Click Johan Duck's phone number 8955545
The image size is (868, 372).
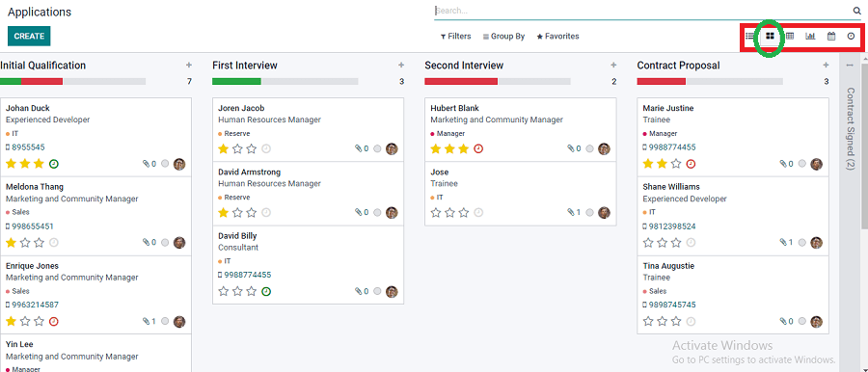[28, 147]
